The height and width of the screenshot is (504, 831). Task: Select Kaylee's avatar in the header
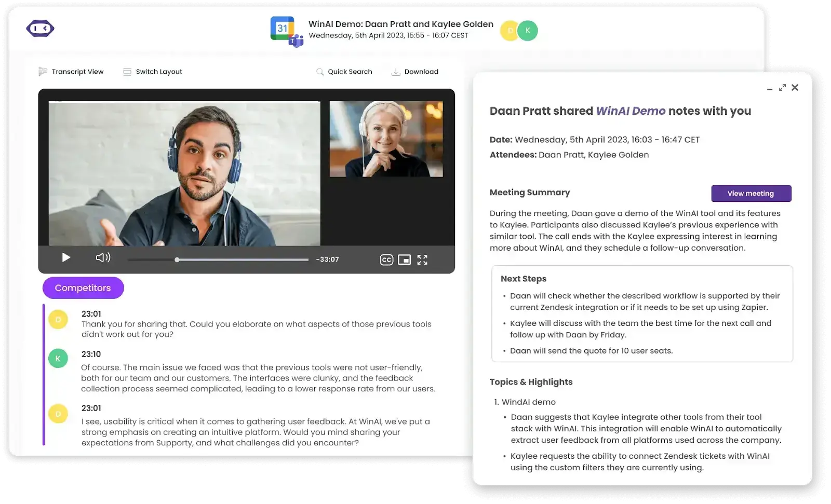click(528, 31)
